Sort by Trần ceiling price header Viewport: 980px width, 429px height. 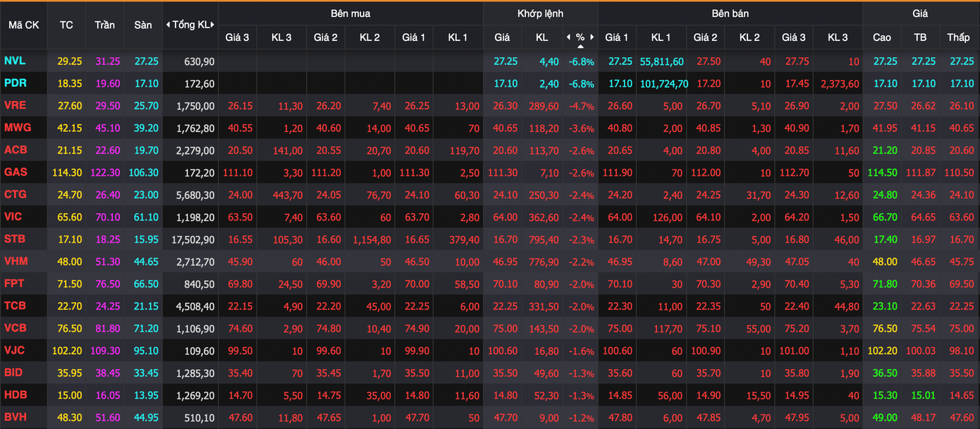[104, 25]
